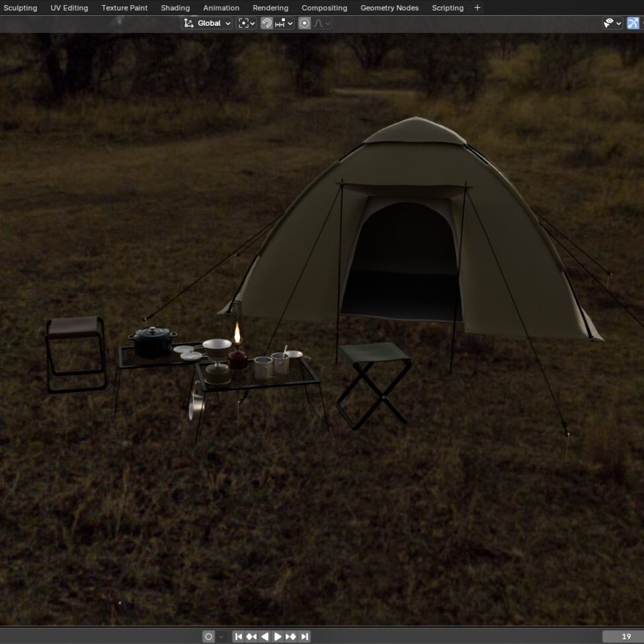Open the snapping options dropdown
Screen dimensions: 644x644
[284, 23]
